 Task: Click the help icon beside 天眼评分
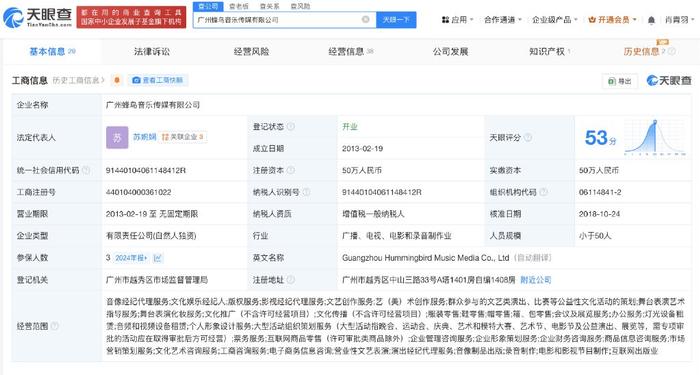pos(528,138)
